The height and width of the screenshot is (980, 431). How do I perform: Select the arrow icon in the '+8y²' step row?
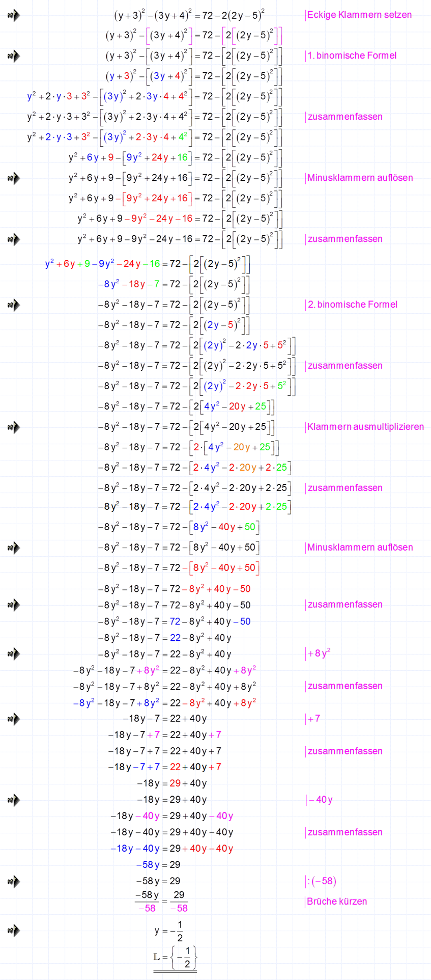[x=14, y=654]
